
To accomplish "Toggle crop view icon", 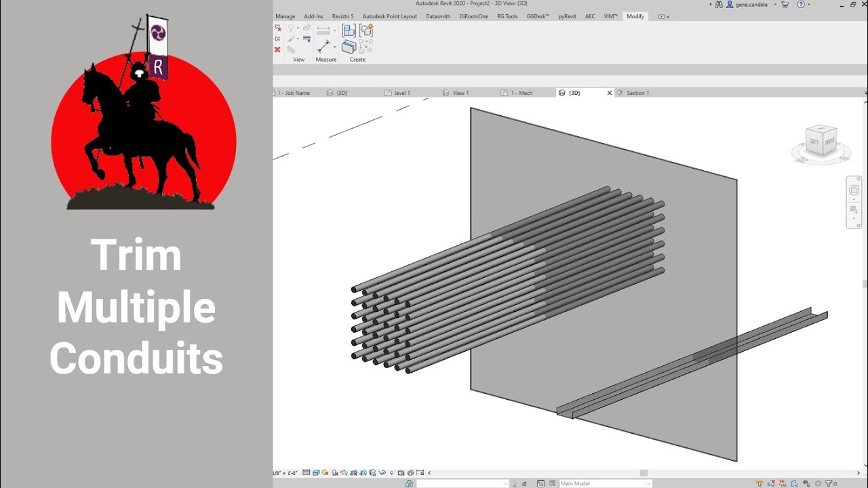I will [353, 472].
